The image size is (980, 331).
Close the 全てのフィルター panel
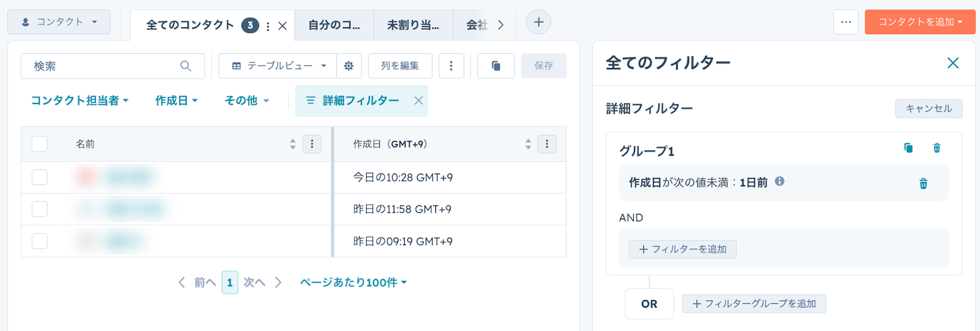952,63
